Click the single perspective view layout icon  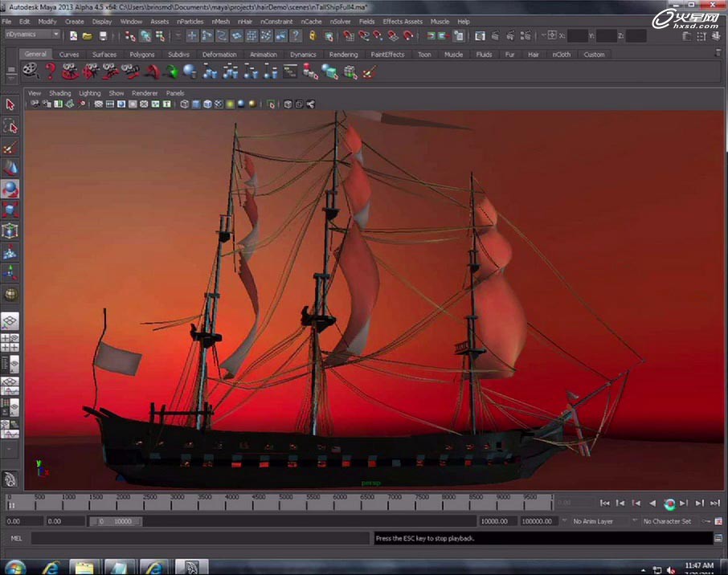click(10, 322)
